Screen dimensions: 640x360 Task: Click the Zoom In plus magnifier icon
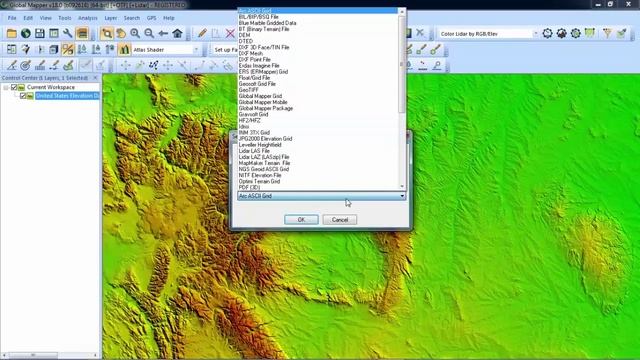tap(135, 33)
